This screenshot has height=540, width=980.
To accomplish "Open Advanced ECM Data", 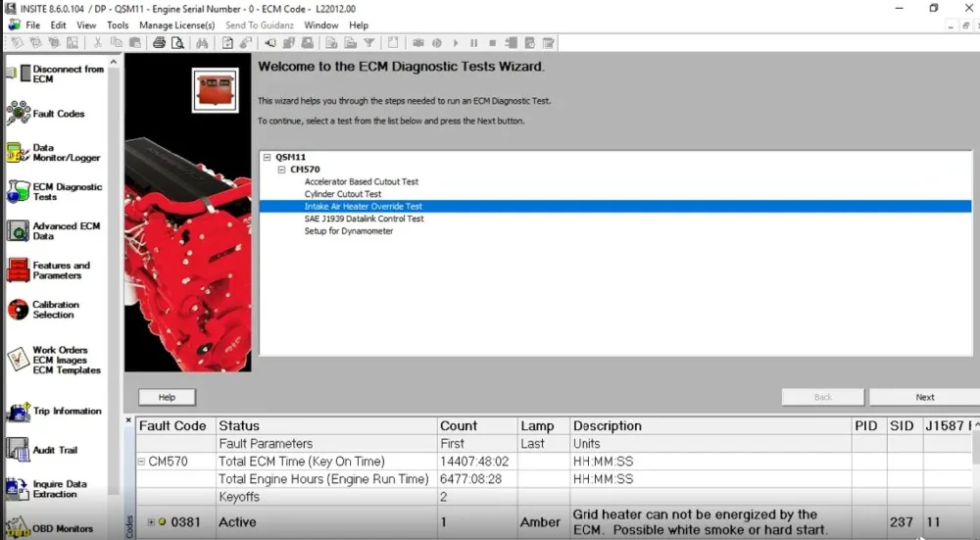I will point(53,230).
